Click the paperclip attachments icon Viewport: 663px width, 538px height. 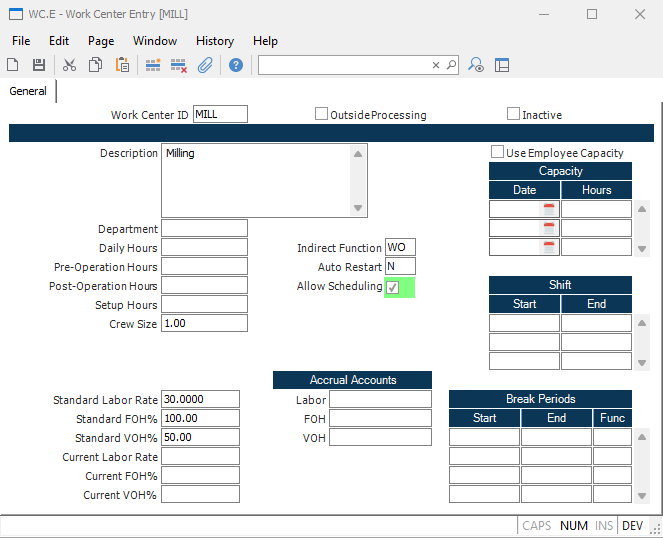[205, 65]
